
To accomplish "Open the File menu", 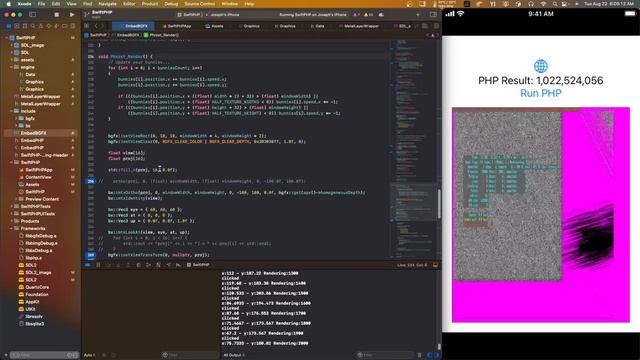I will (41, 4).
